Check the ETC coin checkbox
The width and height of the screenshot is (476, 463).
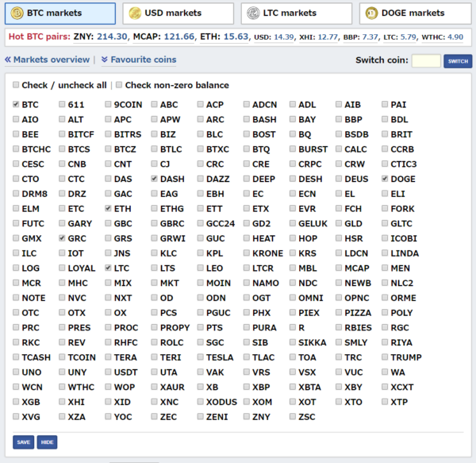pos(62,208)
